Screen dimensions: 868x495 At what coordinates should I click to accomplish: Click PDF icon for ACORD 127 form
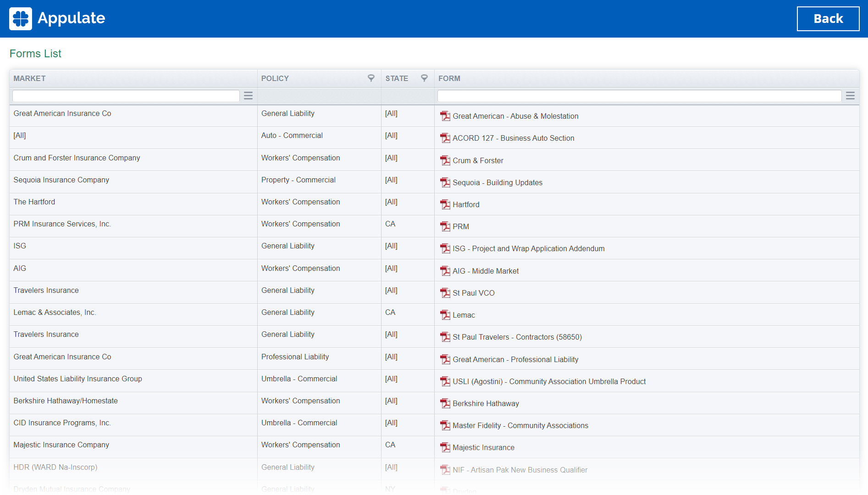point(445,138)
